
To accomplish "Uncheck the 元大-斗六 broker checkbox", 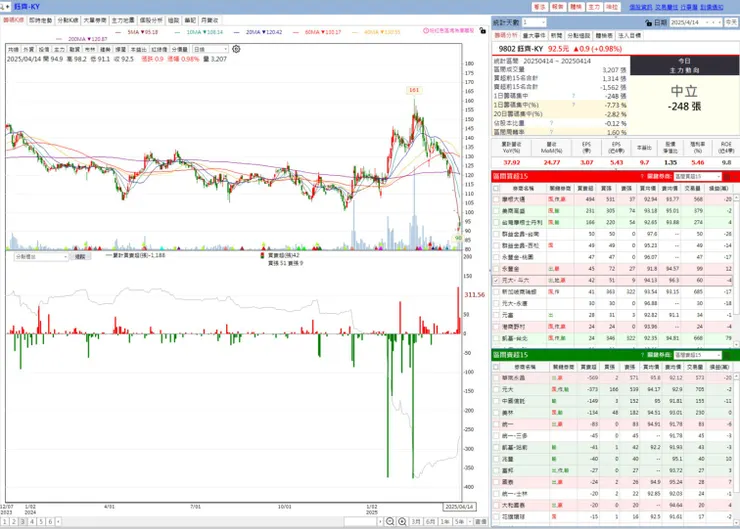I will pyautogui.click(x=496, y=280).
